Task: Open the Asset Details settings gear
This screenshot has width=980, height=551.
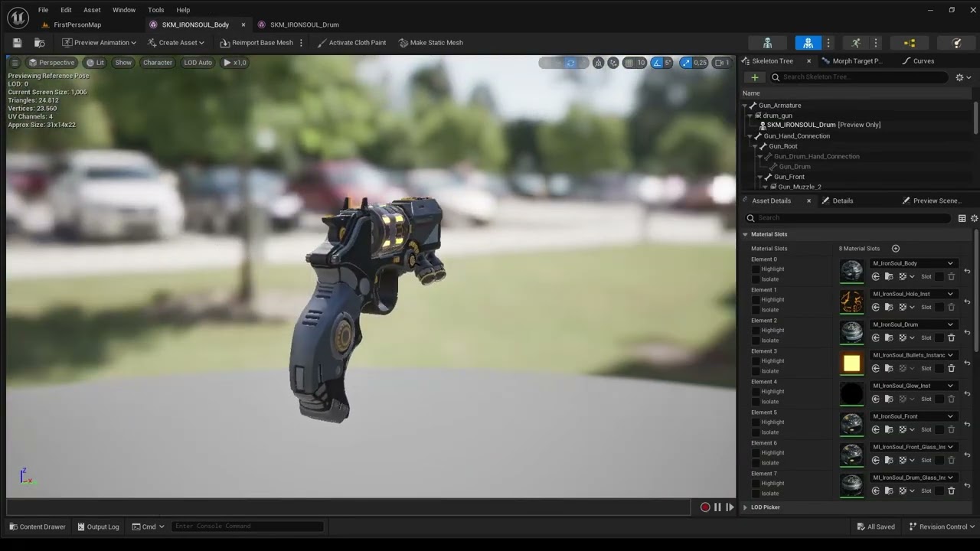Action: click(x=975, y=218)
